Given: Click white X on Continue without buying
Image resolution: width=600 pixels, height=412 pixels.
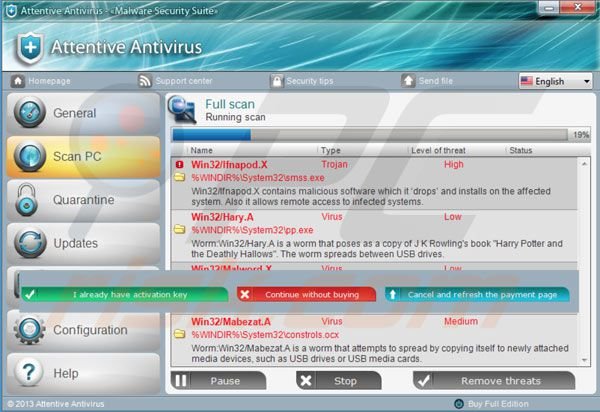Looking at the screenshot, I should 245,295.
